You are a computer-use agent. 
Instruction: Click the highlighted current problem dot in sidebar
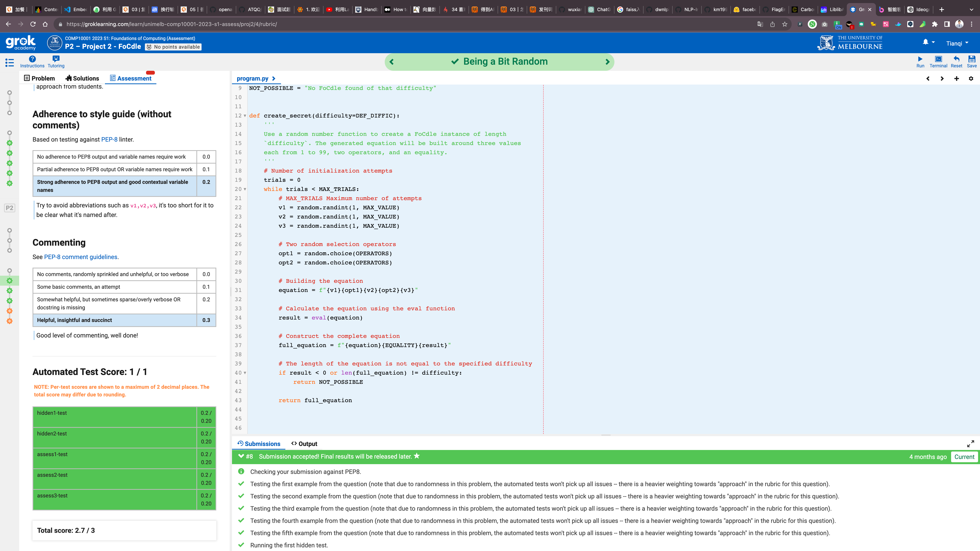click(10, 281)
